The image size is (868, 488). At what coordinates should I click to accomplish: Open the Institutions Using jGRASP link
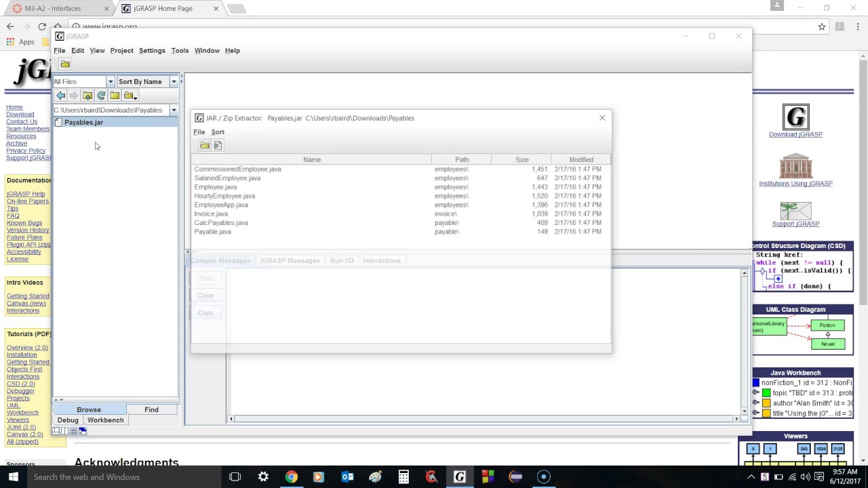click(x=795, y=184)
